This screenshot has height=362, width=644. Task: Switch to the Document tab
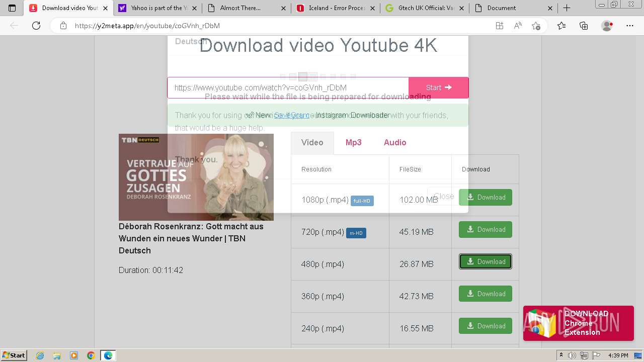513,8
